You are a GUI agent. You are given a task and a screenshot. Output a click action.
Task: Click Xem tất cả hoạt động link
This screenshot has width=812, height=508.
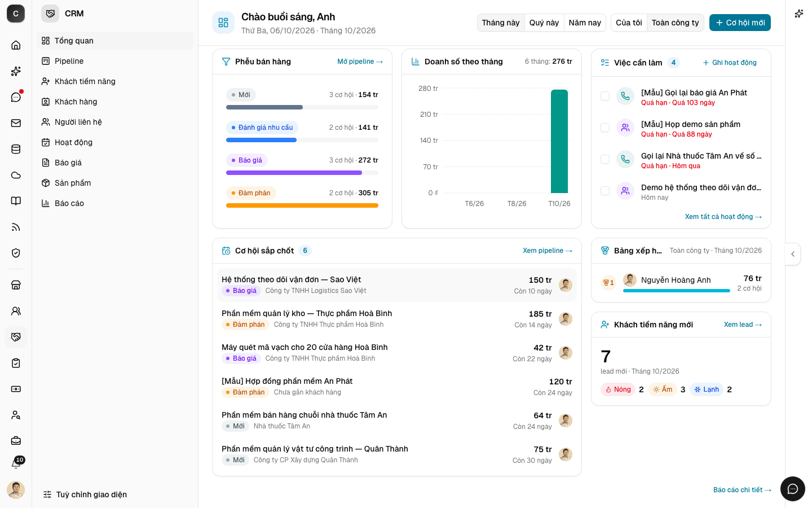tap(723, 217)
